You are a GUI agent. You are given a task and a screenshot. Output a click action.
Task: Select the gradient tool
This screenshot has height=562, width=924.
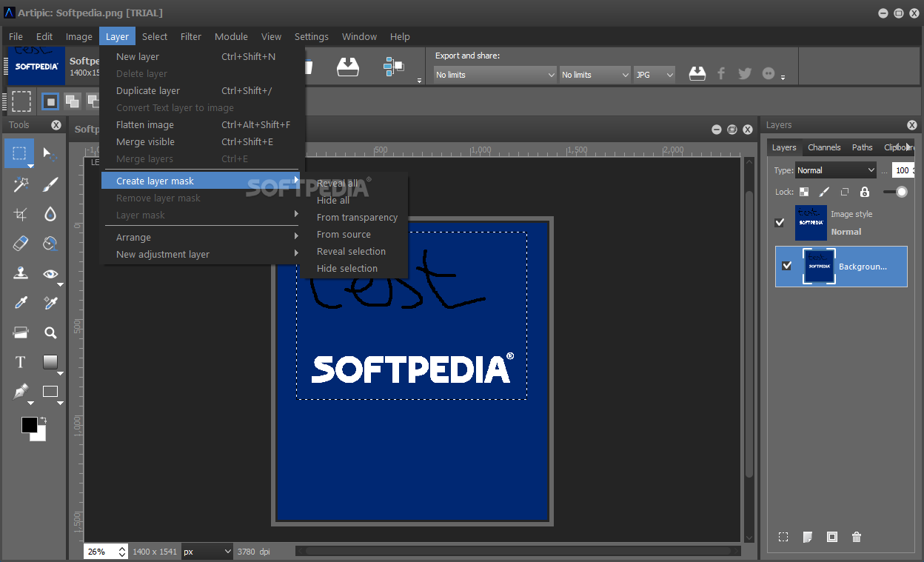(x=50, y=362)
